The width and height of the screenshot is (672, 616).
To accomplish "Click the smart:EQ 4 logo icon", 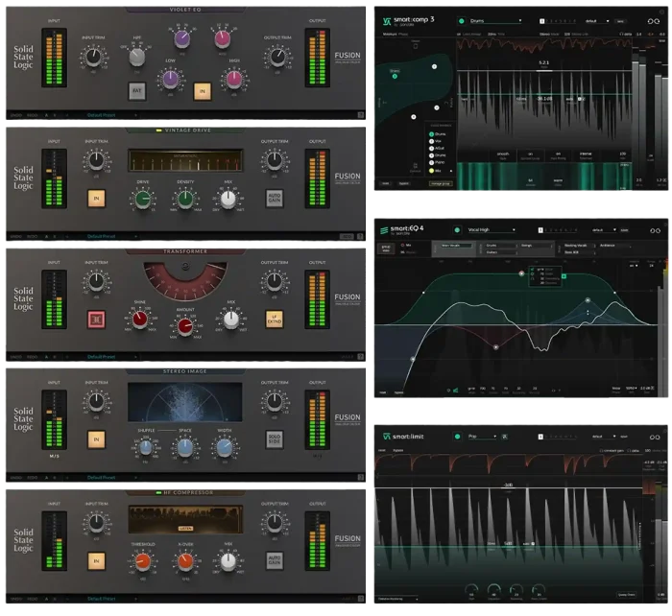I will point(383,229).
